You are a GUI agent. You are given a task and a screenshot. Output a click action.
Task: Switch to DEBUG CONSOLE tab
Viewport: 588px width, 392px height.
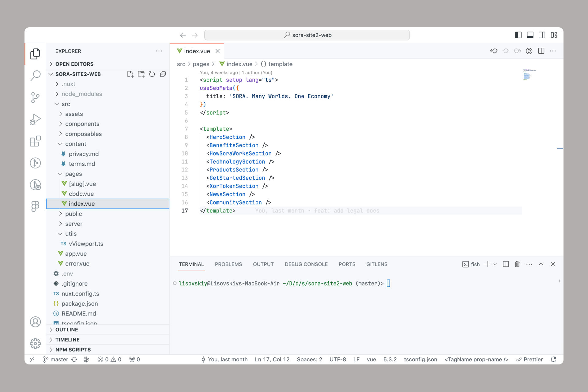(306, 264)
